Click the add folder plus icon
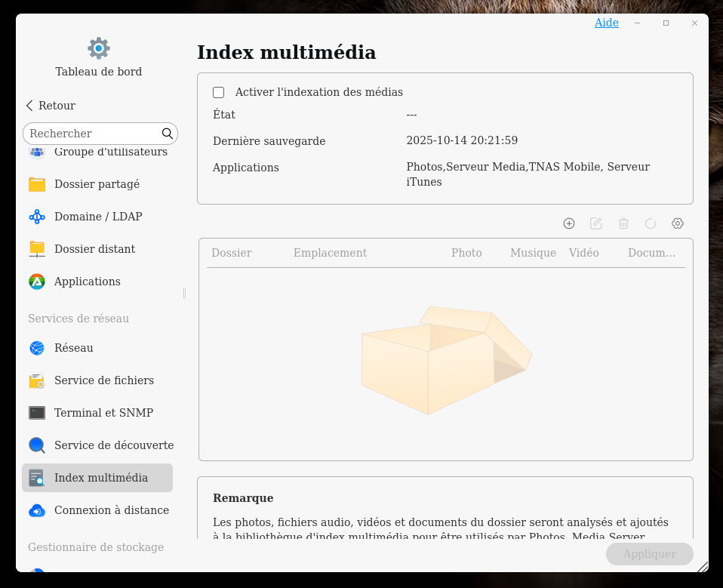 pos(569,223)
